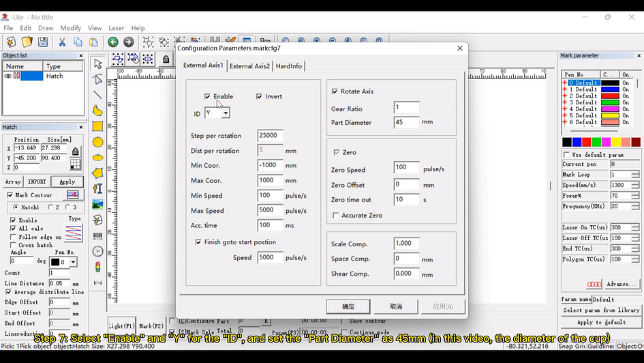Pick the blue color swatch in Mark parameter
Image resolution: width=644 pixels, height=363 pixels.
click(577, 142)
